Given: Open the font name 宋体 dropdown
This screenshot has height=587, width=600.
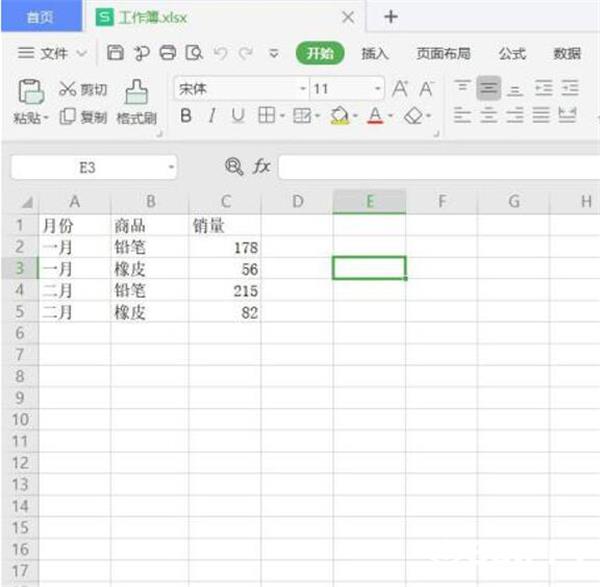Looking at the screenshot, I should click(303, 89).
